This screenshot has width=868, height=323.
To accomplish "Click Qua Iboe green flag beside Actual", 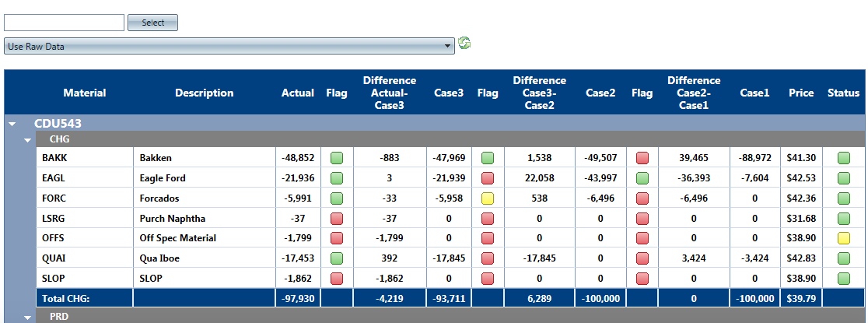I will tap(337, 258).
